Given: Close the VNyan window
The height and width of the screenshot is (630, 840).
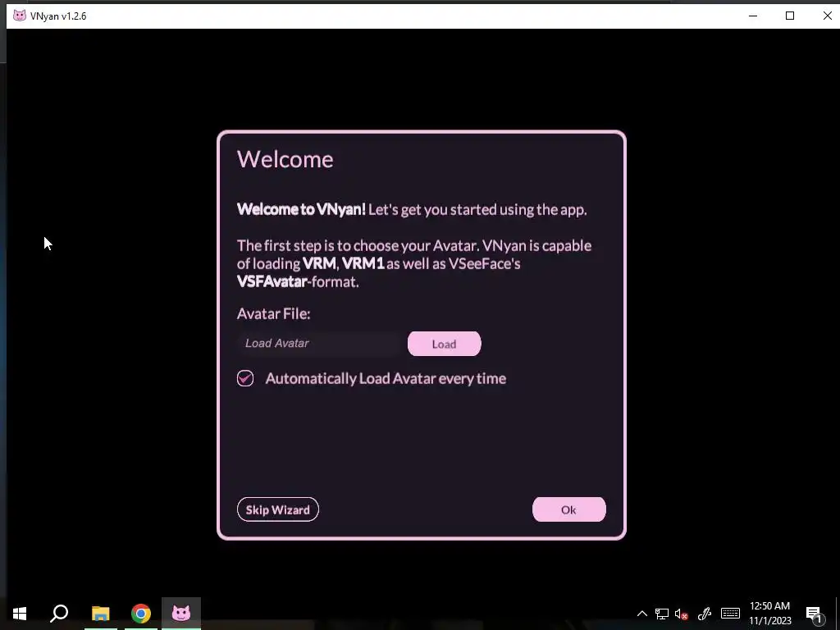Looking at the screenshot, I should [x=827, y=16].
